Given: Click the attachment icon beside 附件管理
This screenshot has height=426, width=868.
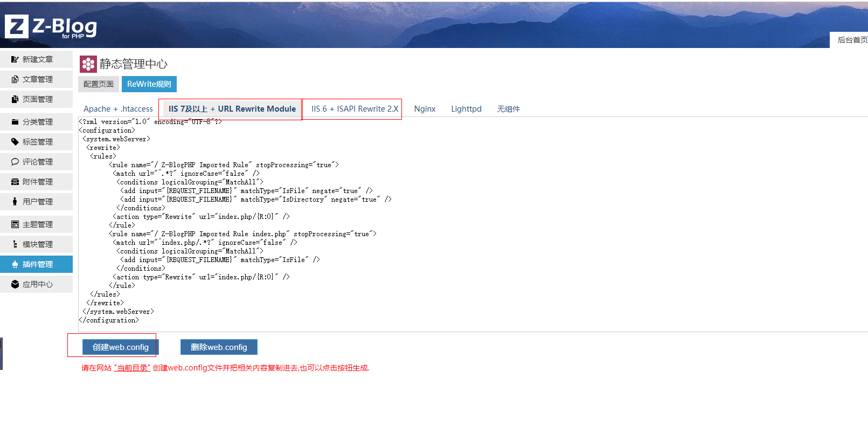Looking at the screenshot, I should click(x=15, y=182).
